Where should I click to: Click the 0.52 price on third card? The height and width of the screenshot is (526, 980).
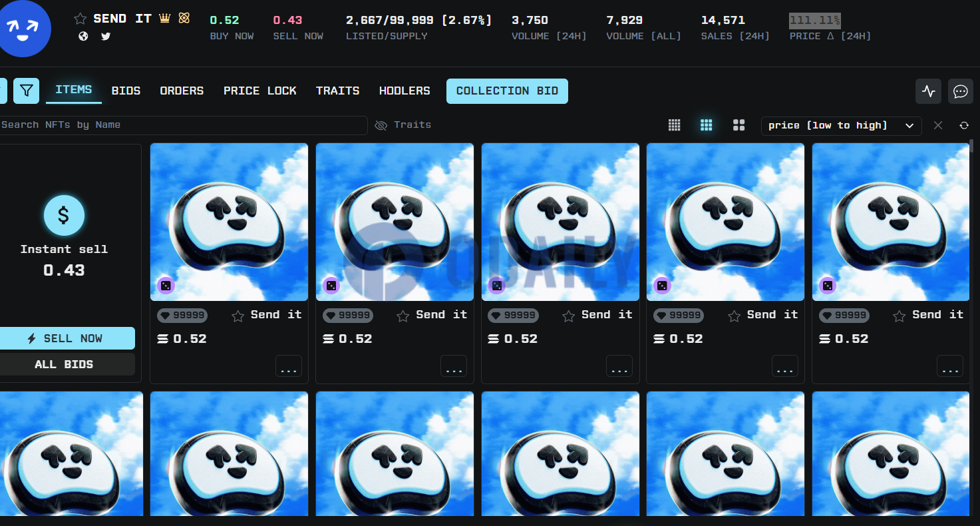[521, 339]
